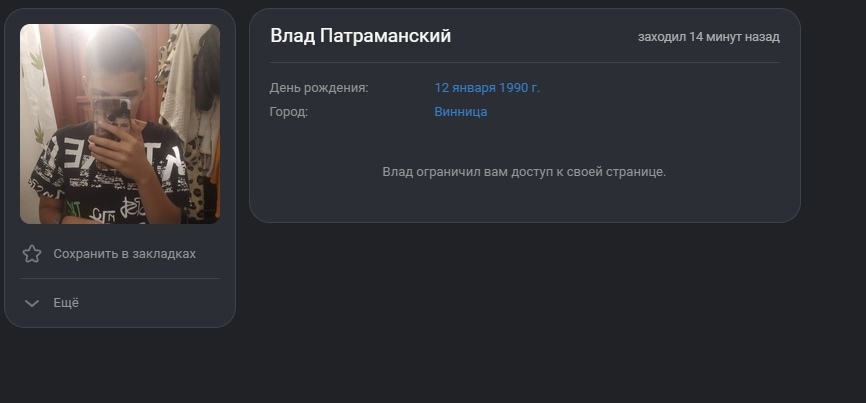The width and height of the screenshot is (866, 403).
Task: Click the star bookmark icon
Action: click(32, 254)
